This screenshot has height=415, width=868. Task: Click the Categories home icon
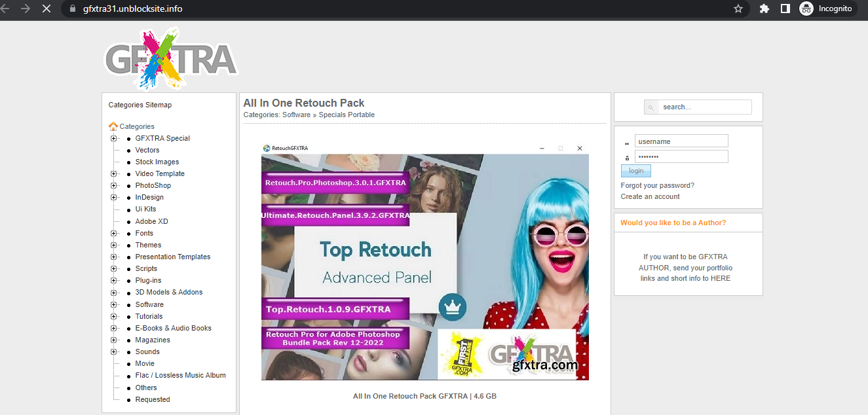click(x=113, y=126)
